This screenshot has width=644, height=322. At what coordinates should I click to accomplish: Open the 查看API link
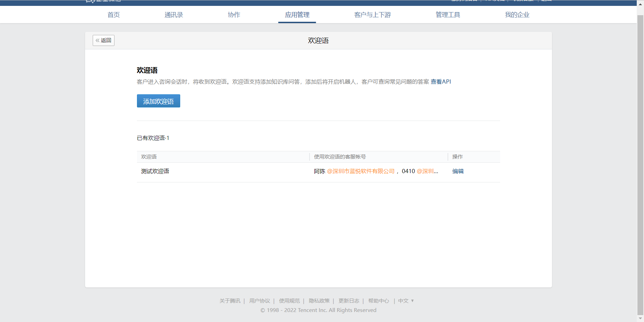[x=441, y=82]
